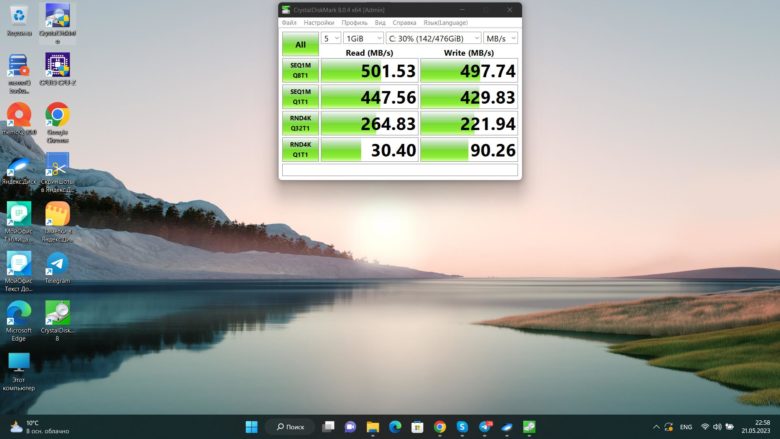Open the test count dropdown showing 5

point(331,38)
